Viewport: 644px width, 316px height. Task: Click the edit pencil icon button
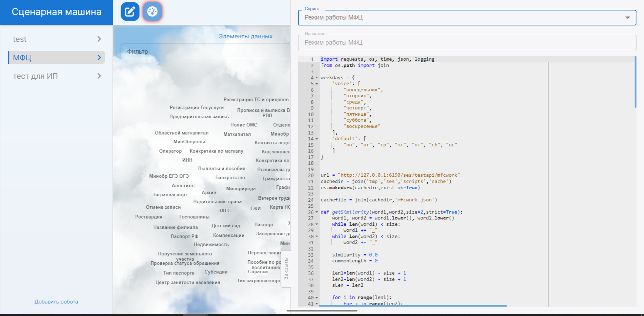(x=130, y=12)
